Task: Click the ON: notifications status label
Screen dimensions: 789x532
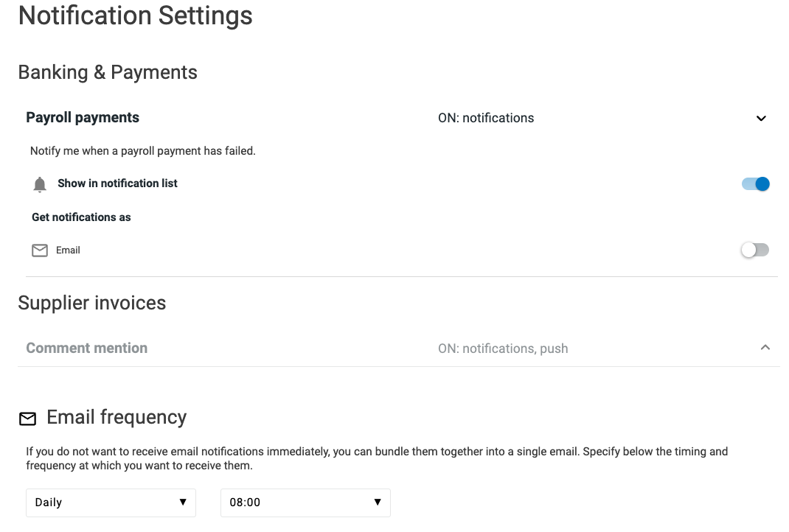Action: coord(486,118)
